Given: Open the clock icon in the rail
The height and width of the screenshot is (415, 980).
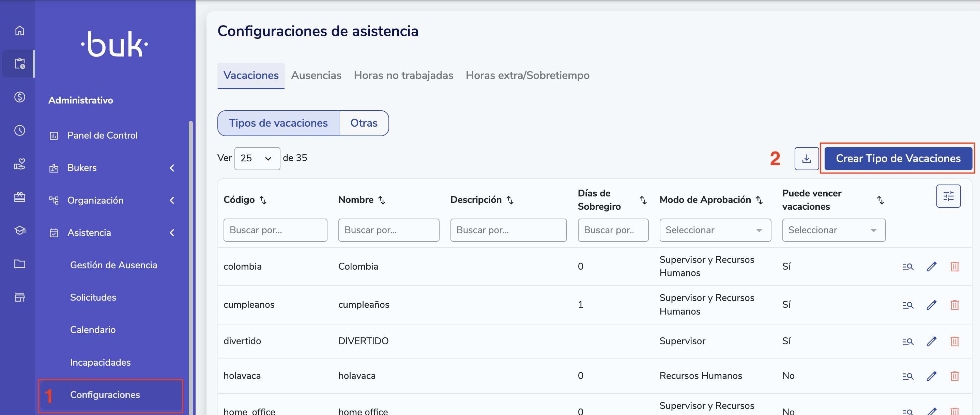Looking at the screenshot, I should pyautogui.click(x=20, y=130).
